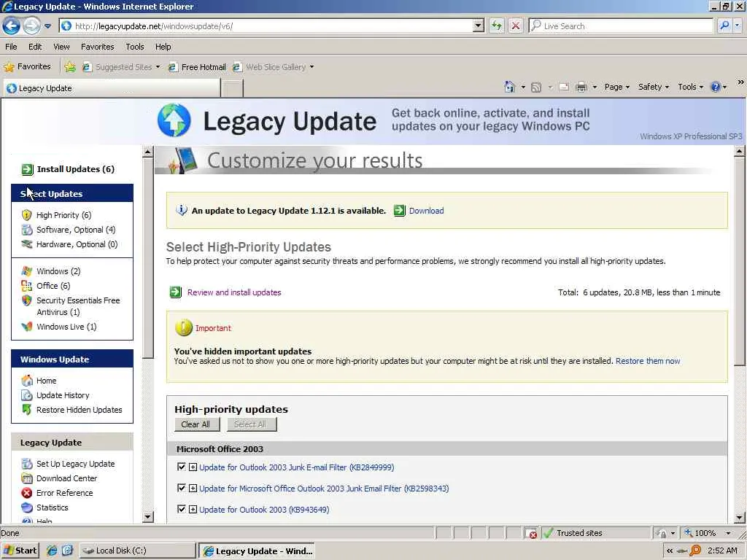747x560 pixels.
Task: Open Free Hotmail favorites link
Action: pyautogui.click(x=198, y=67)
